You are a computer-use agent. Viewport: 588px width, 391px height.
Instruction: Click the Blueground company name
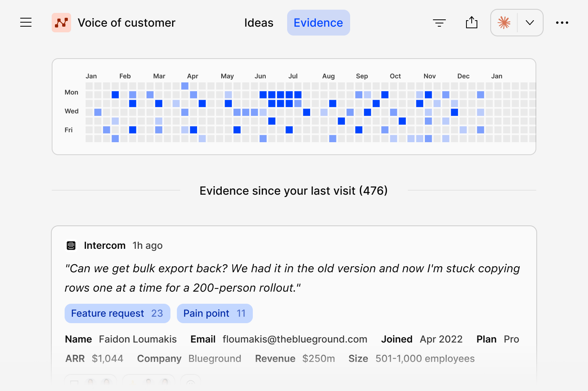coord(215,359)
